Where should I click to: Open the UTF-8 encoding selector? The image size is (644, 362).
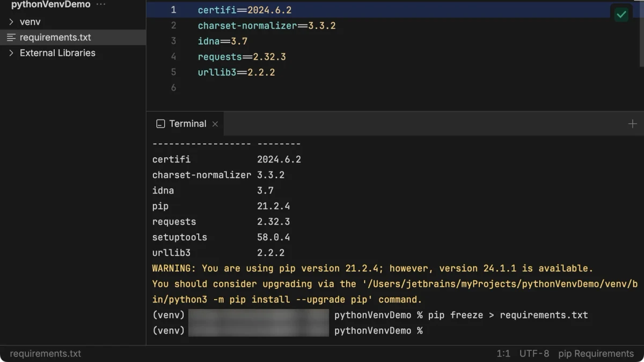click(x=535, y=354)
